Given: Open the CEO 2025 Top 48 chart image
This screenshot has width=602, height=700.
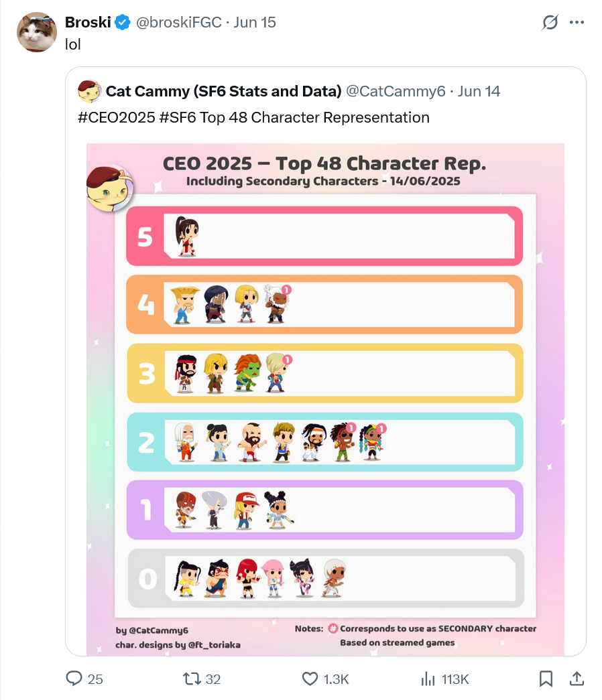Looking at the screenshot, I should 325,399.
